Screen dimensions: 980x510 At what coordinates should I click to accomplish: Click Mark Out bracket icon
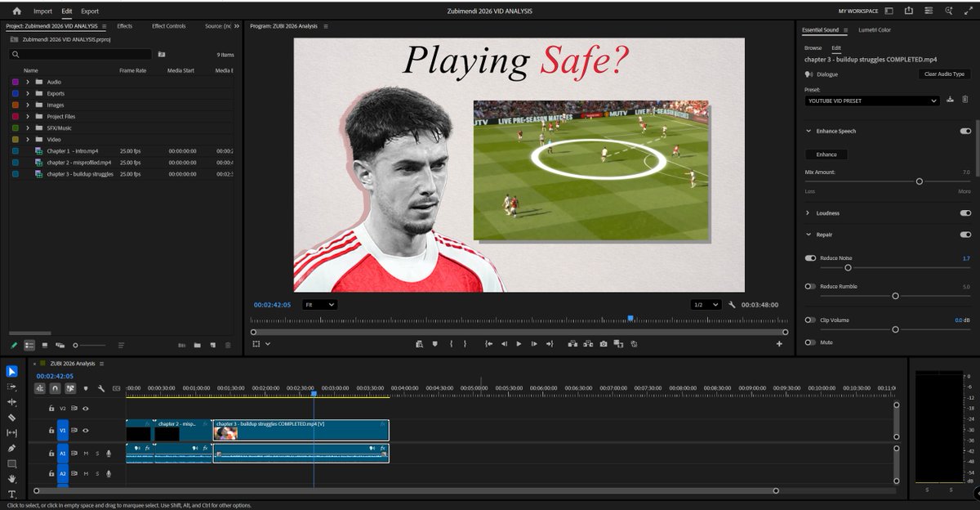click(466, 344)
